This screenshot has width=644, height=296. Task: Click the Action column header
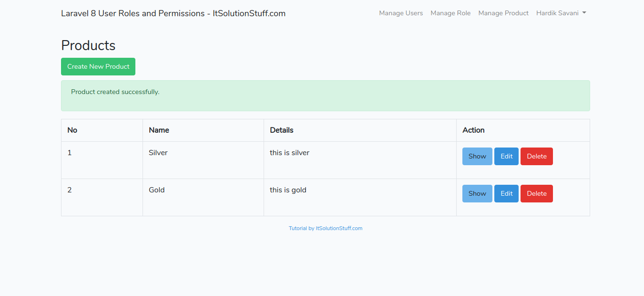(473, 130)
